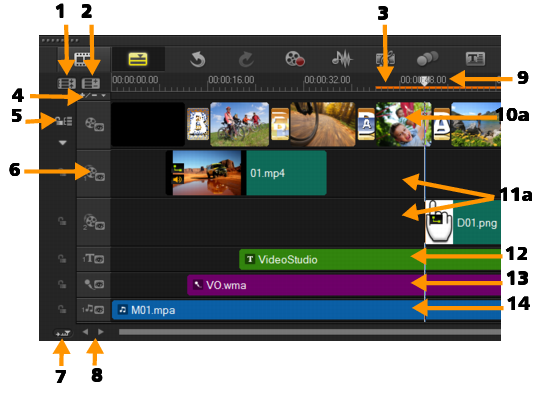Open Add/Remove Chapter or Cue dropdown

pos(93,95)
